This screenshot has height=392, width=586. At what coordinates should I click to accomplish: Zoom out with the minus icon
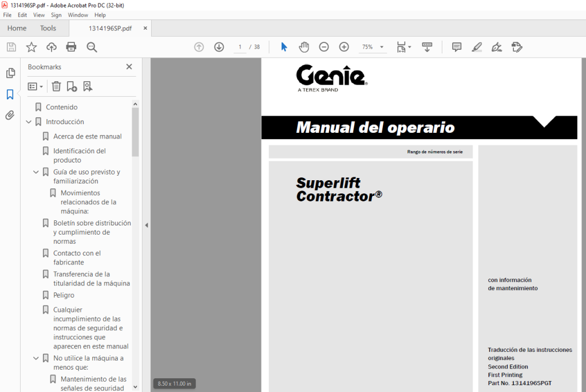pyautogui.click(x=324, y=47)
